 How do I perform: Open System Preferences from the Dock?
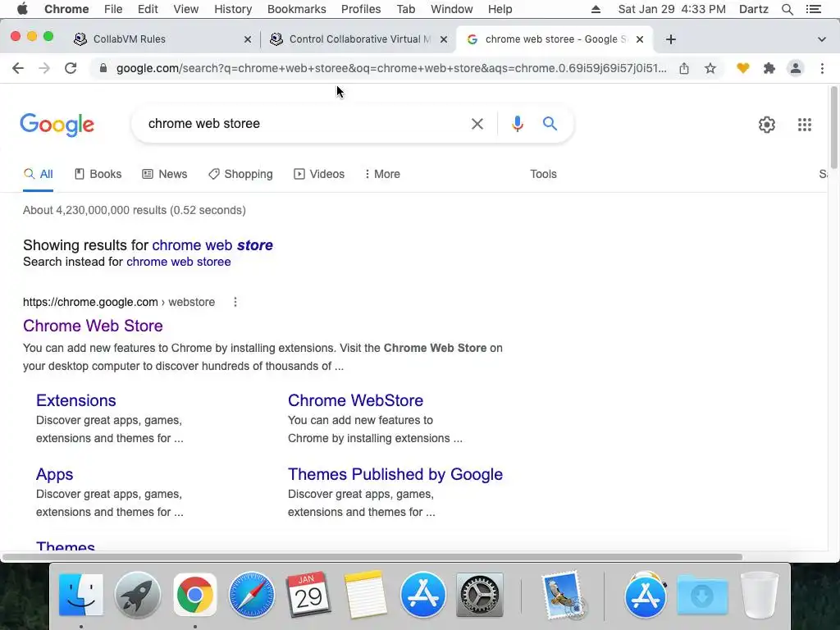479,596
